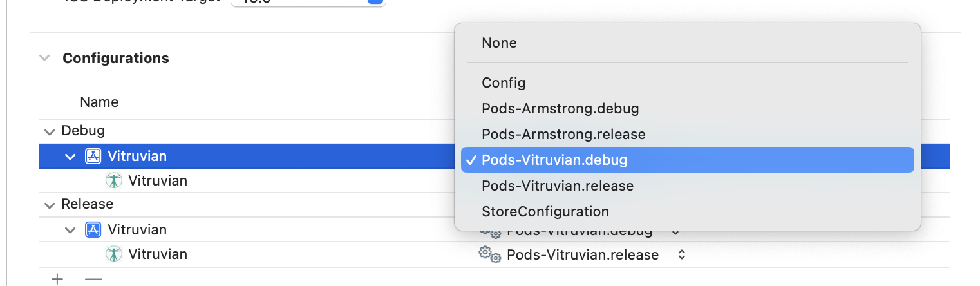Select None from the configuration menu
Screen dimensions: 980x286
[x=499, y=43]
